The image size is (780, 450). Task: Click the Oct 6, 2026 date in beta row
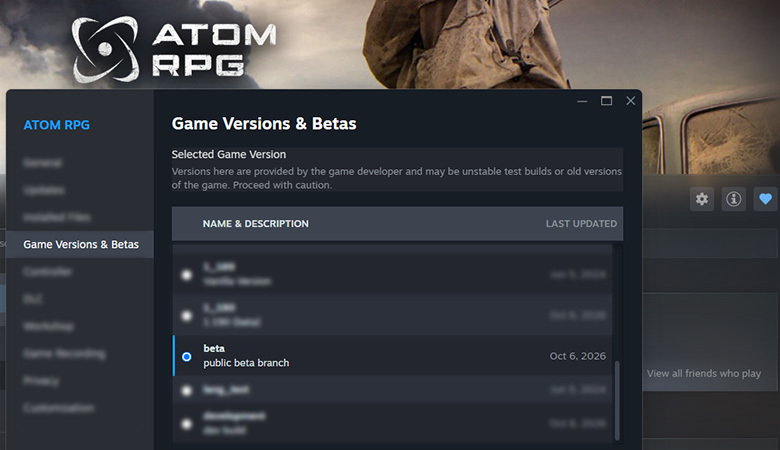(578, 356)
